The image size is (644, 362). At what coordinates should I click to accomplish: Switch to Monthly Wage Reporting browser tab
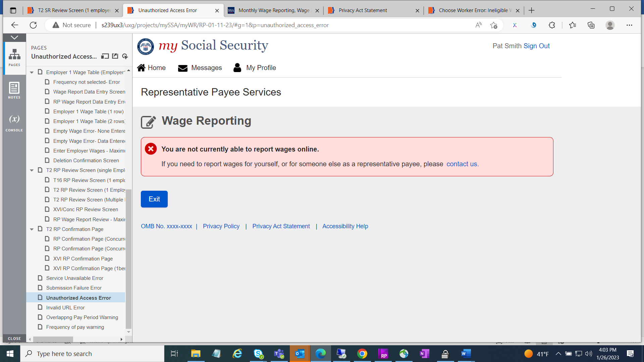pyautogui.click(x=274, y=10)
